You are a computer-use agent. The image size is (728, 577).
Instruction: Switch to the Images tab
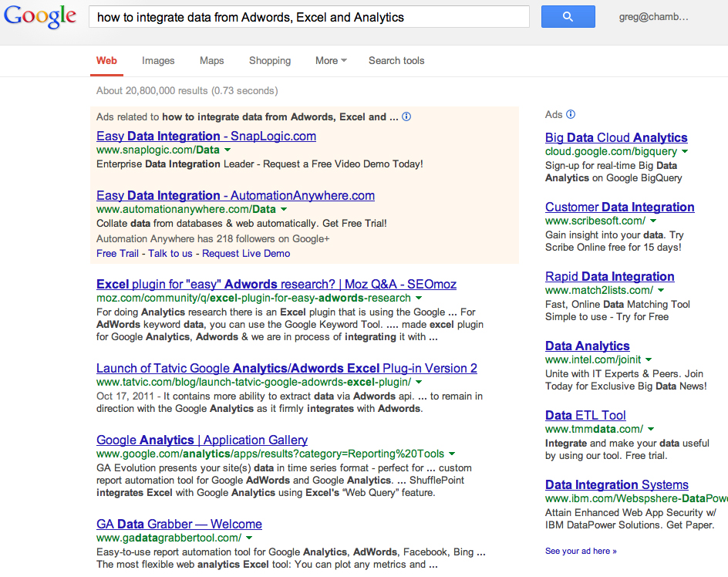[x=158, y=60]
